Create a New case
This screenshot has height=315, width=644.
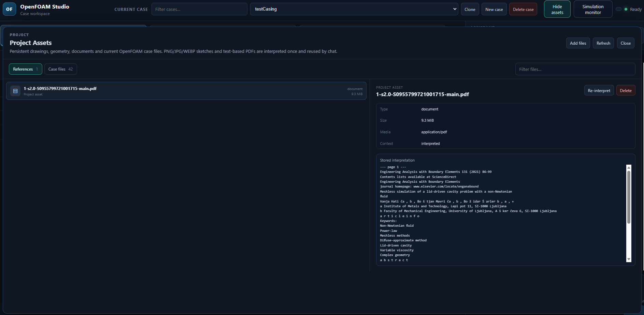pos(494,9)
